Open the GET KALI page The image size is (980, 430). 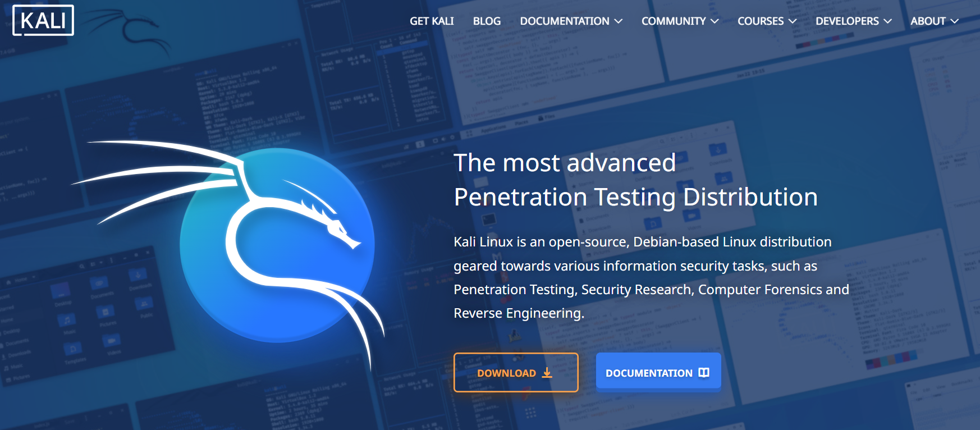pos(432,21)
